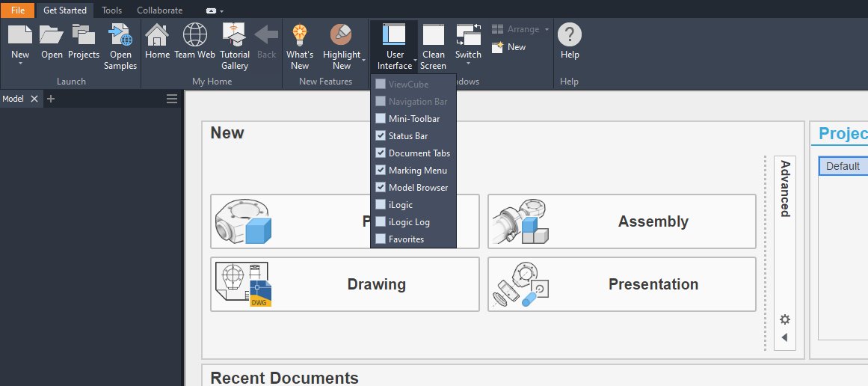
Task: Select the Get Started ribbon tab
Action: pos(65,10)
